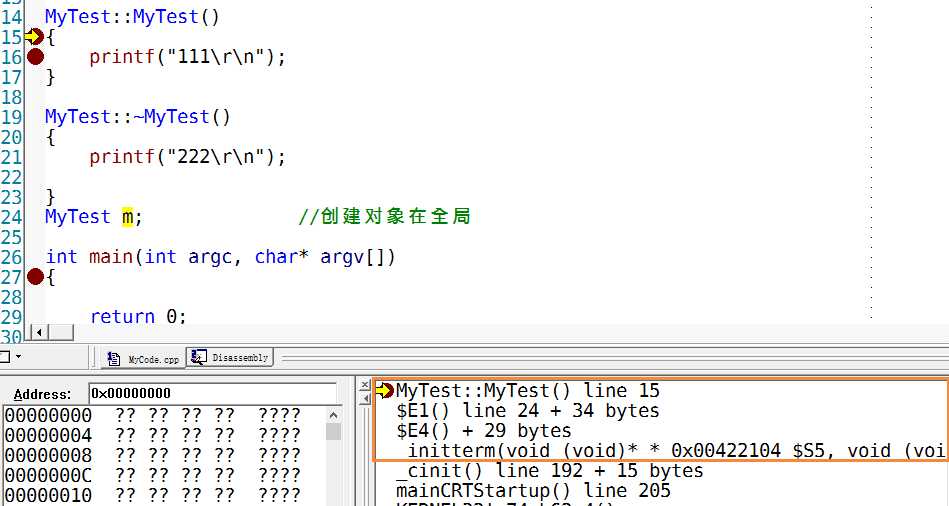The width and height of the screenshot is (949, 506).
Task: Toggle the breakpoint on line 16
Action: point(36,57)
